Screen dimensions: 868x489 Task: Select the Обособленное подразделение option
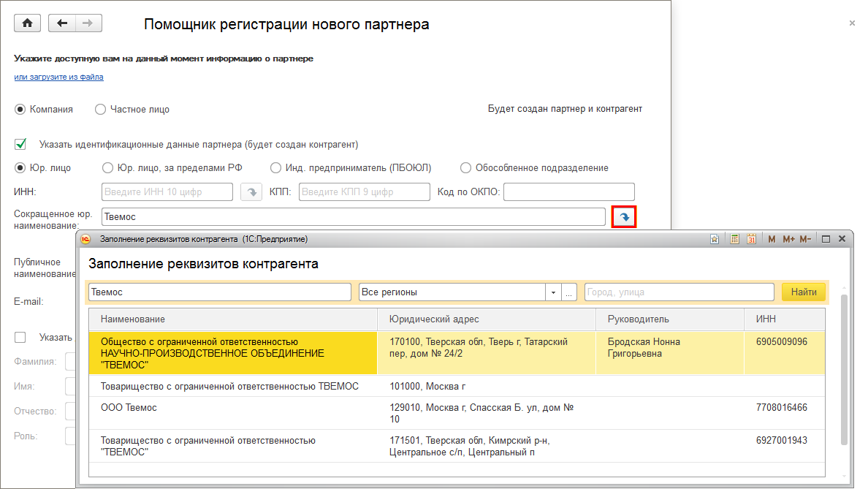(x=465, y=167)
